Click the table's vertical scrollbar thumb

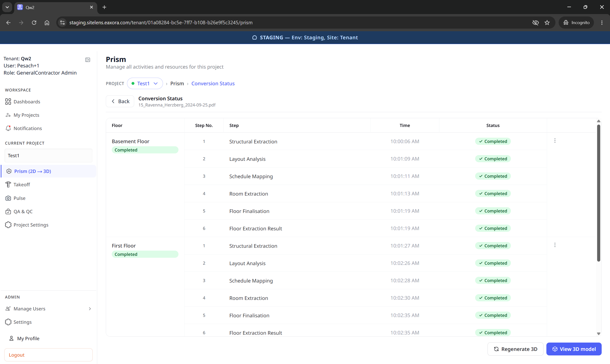(599, 193)
